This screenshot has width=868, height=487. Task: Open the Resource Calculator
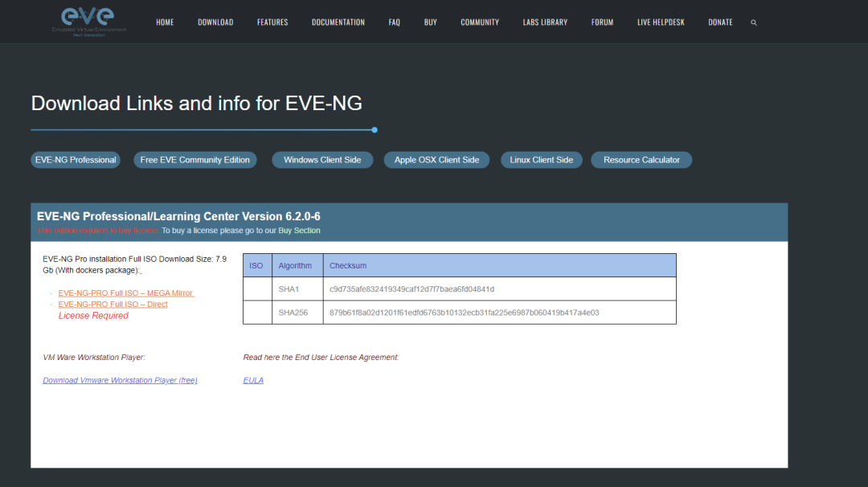tap(641, 160)
